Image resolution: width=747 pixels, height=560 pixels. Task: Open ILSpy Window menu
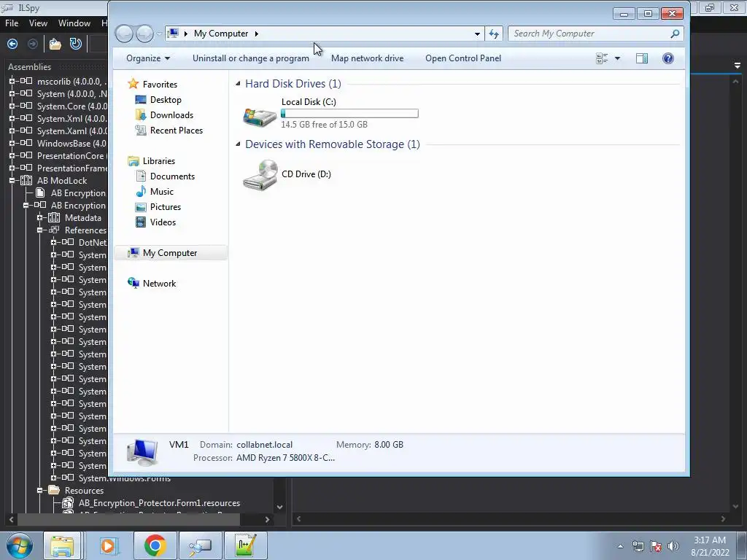pyautogui.click(x=74, y=23)
